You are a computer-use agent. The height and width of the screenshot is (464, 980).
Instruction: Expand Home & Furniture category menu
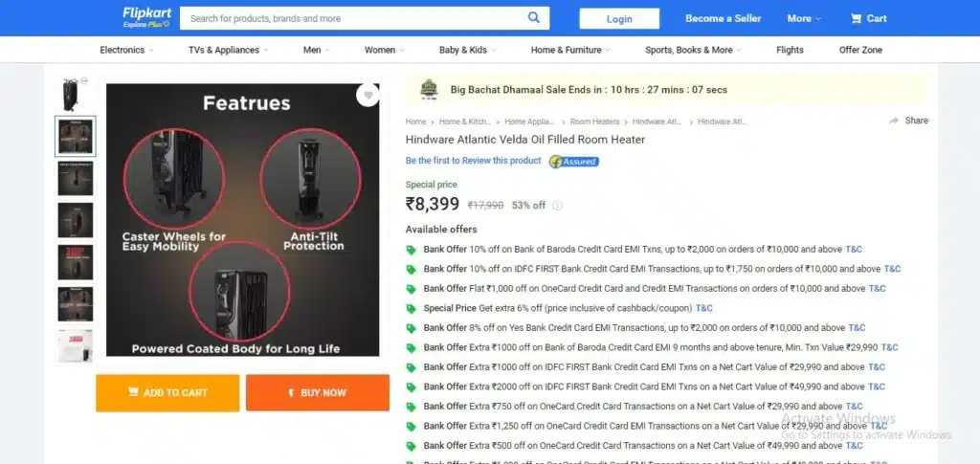pyautogui.click(x=570, y=50)
